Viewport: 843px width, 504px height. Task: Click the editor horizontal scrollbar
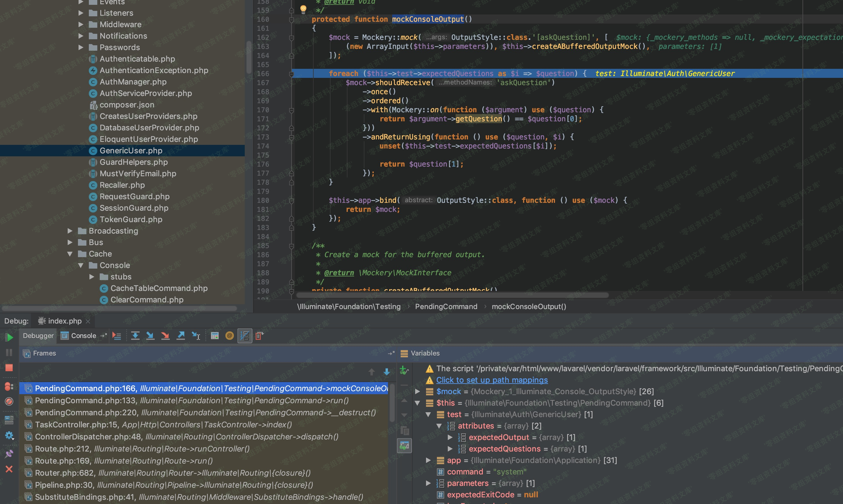(x=452, y=295)
